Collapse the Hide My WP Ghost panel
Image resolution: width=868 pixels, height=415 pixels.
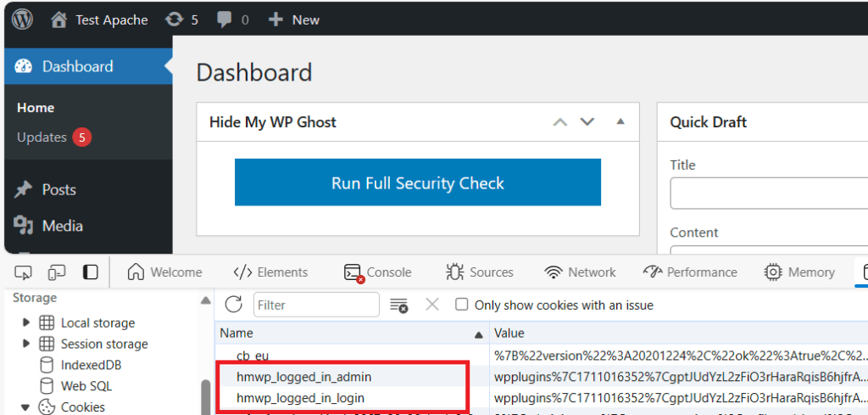(x=620, y=121)
